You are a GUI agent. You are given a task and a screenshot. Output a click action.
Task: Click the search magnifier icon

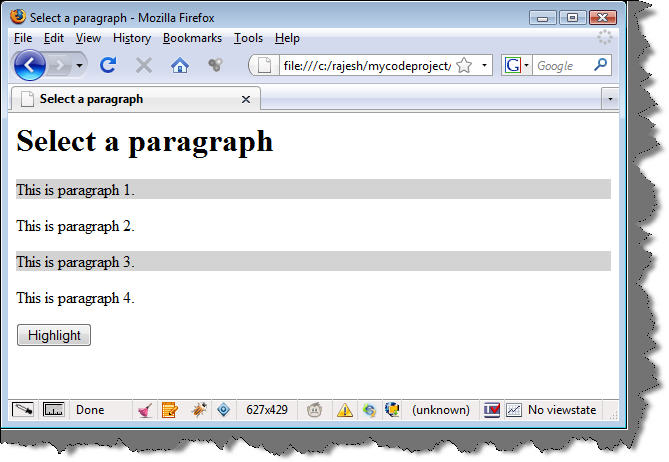(601, 65)
